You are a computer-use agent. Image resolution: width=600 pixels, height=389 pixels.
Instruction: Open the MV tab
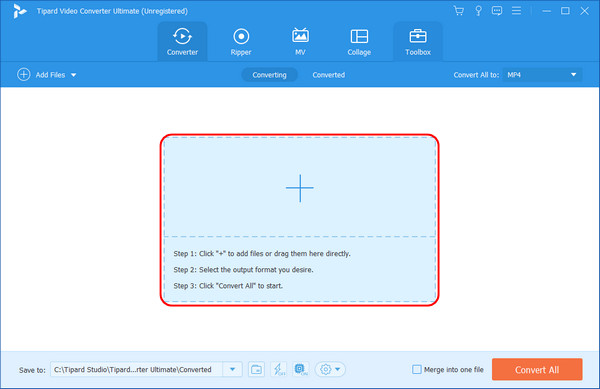(300, 41)
